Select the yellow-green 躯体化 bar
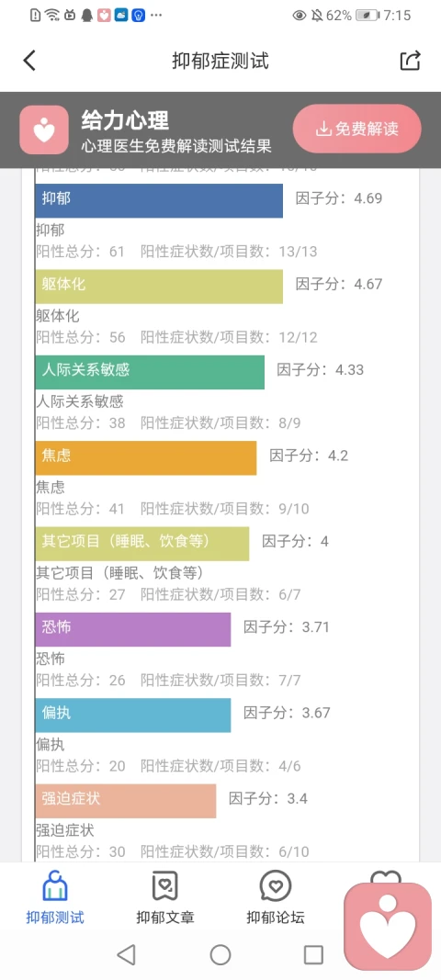The width and height of the screenshot is (441, 980). coord(159,287)
